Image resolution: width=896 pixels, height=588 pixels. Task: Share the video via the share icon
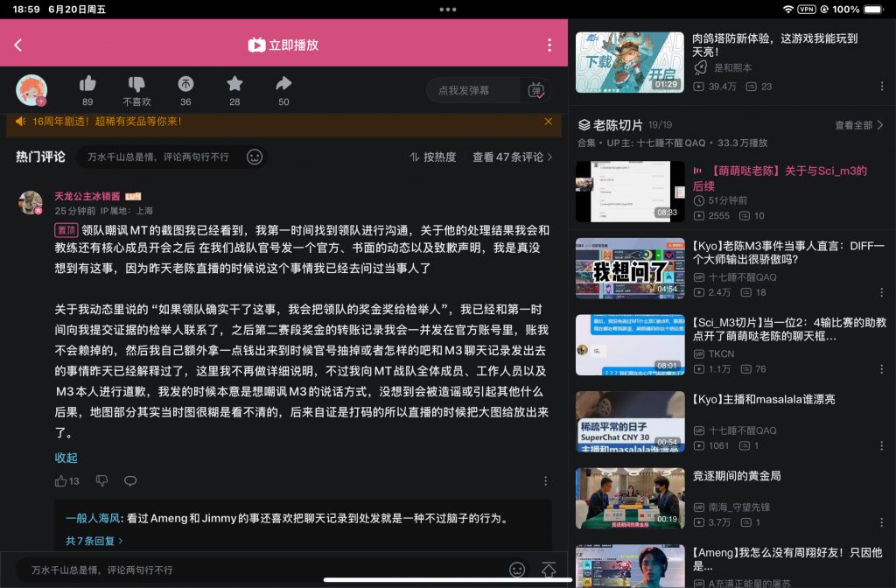pos(283,81)
